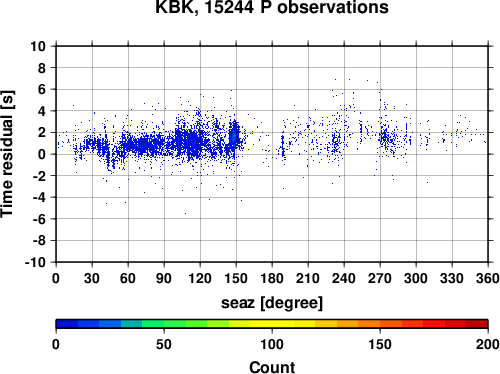Click the colorbar tick label 100

tap(272, 344)
